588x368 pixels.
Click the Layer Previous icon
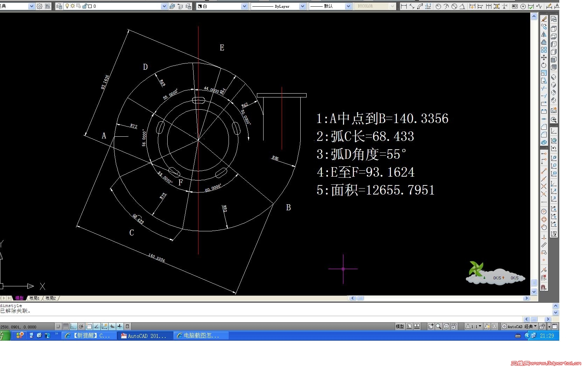[180, 6]
